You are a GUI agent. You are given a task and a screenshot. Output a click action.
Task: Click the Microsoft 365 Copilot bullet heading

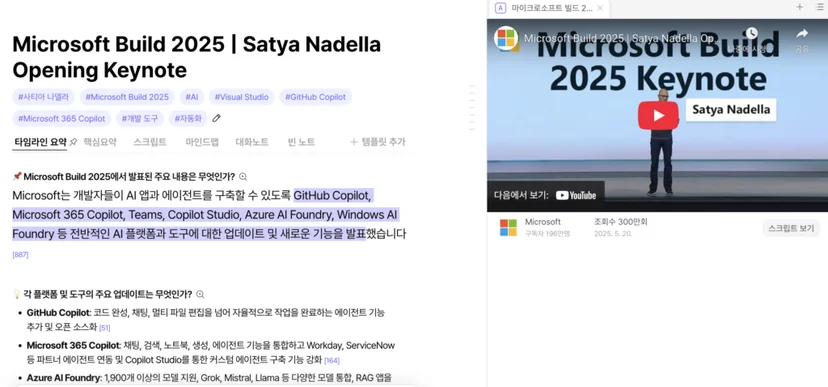tap(73, 346)
